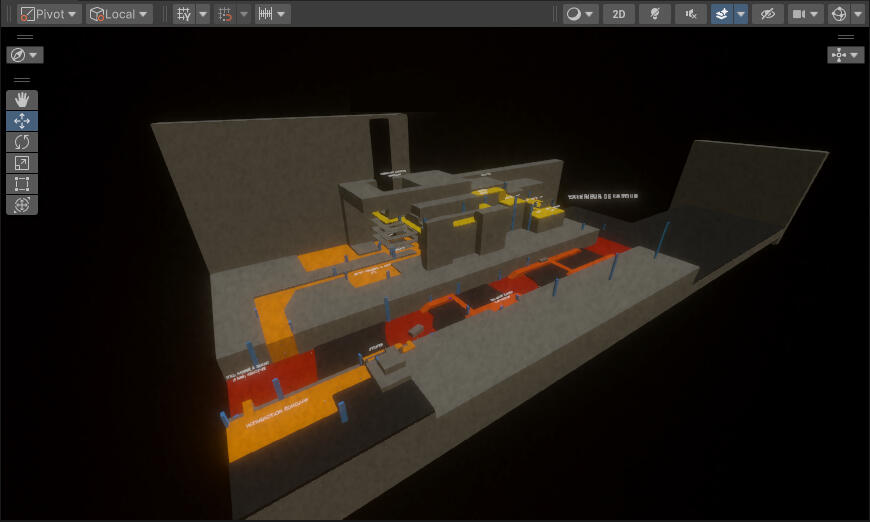Open the Local handle rotation dropdown

[x=119, y=14]
